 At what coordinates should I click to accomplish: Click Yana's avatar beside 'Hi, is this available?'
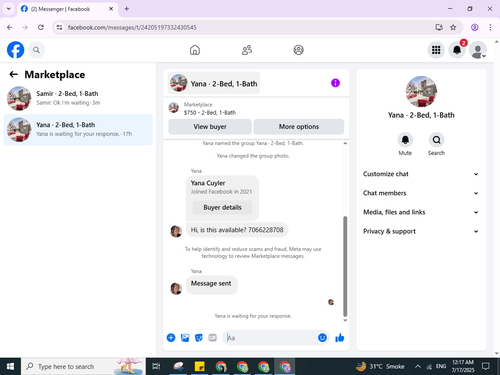point(176,231)
